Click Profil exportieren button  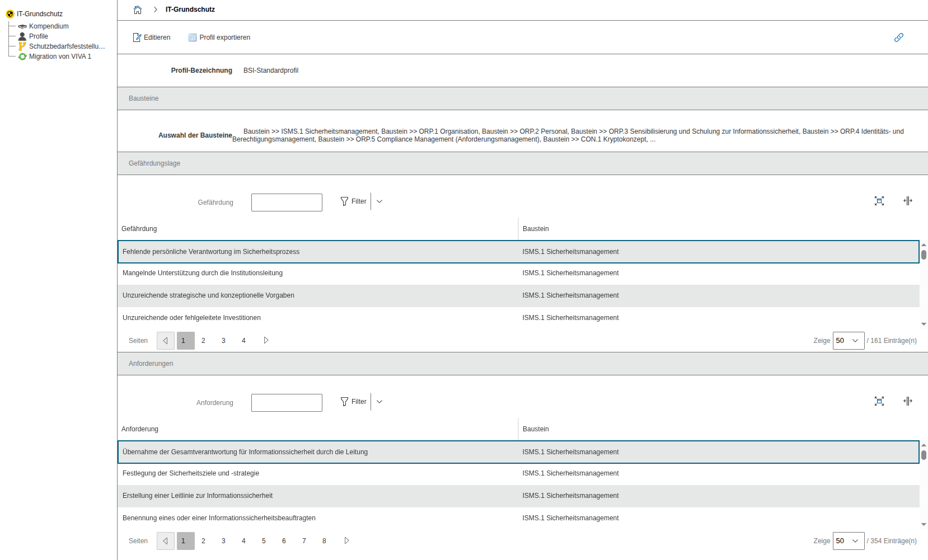tap(219, 37)
